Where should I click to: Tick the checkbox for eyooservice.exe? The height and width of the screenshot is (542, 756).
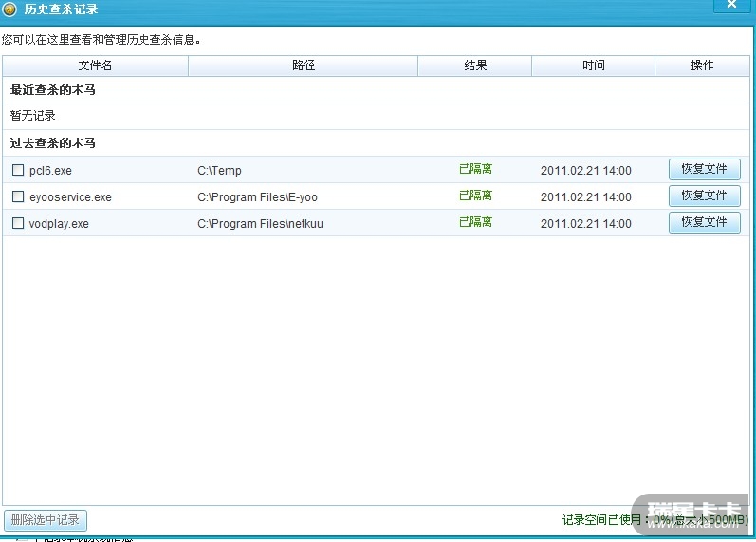18,196
